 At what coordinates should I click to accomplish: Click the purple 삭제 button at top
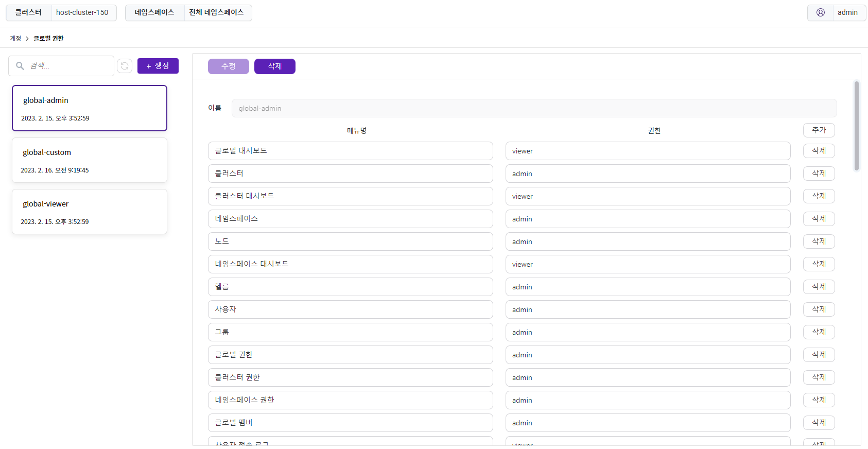click(x=275, y=66)
